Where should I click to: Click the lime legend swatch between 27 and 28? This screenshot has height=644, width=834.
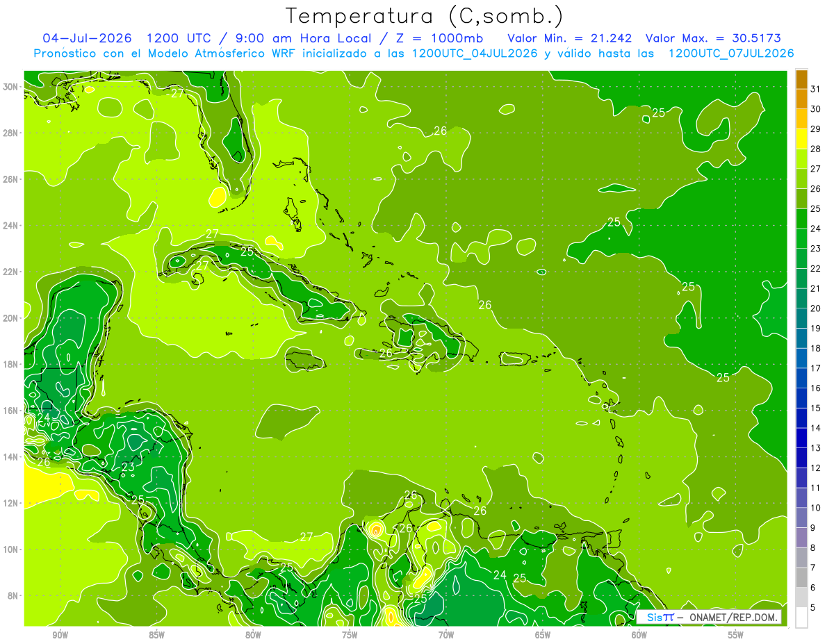801,159
